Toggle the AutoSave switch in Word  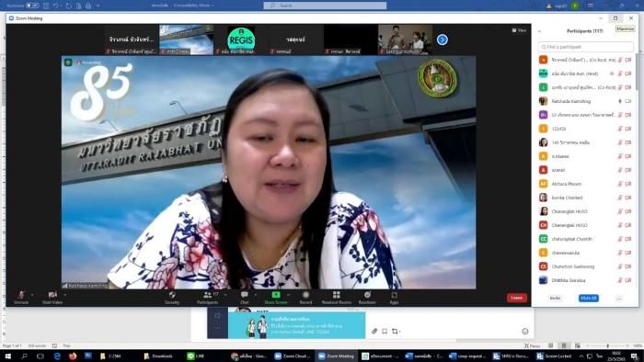tap(32, 6)
